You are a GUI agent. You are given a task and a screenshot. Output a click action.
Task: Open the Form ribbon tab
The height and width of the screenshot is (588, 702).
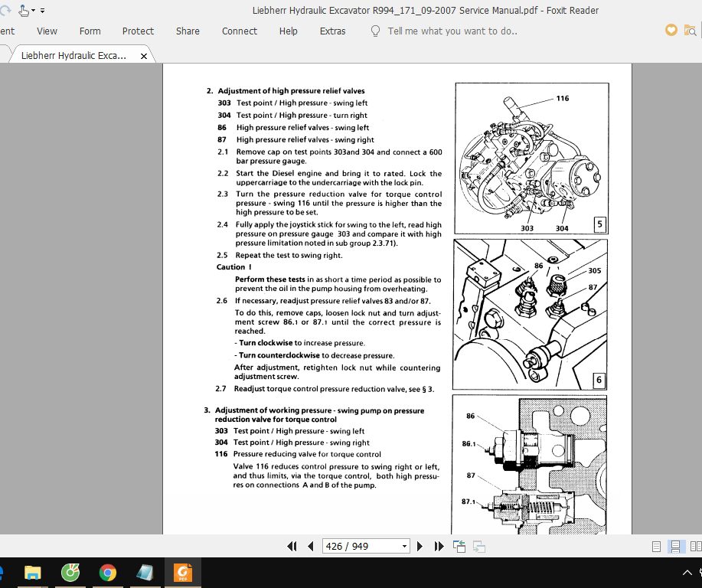(90, 31)
